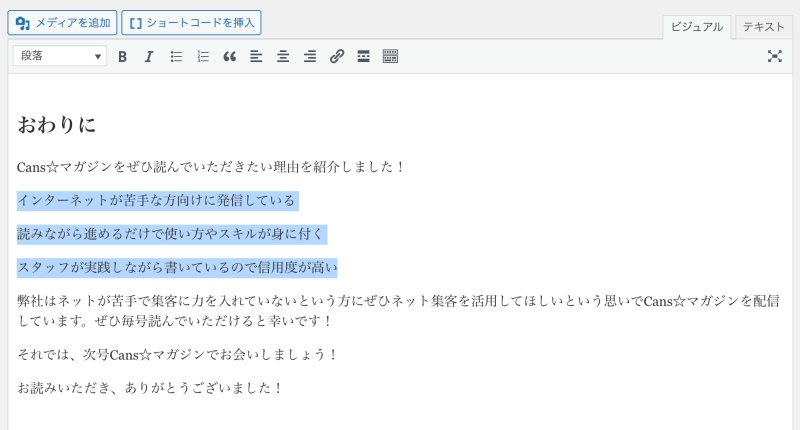The height and width of the screenshot is (430, 800).
Task: Toggle the extra toolbar row
Action: (x=391, y=57)
